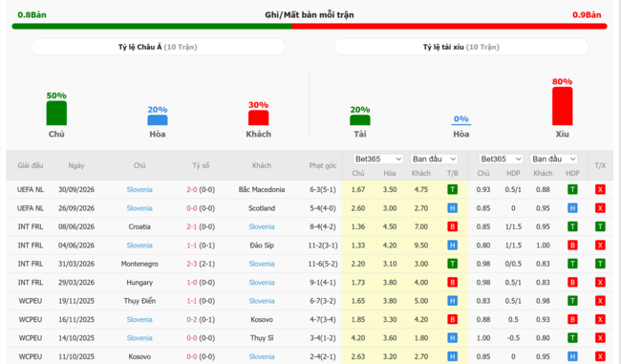Click red B T/B badge in 16/11/2025 row
621x364 pixels.
pos(452,319)
